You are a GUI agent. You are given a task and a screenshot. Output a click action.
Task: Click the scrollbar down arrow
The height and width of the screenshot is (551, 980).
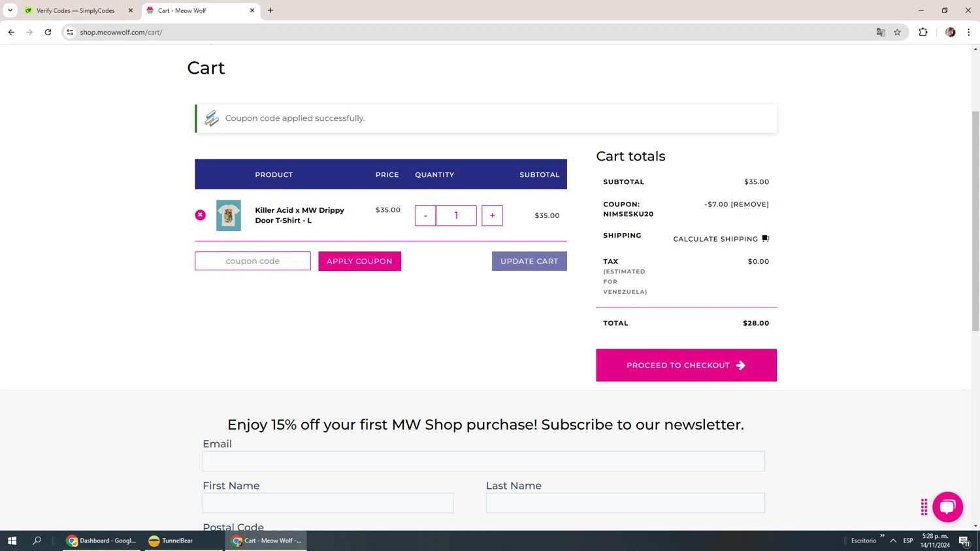(976, 526)
